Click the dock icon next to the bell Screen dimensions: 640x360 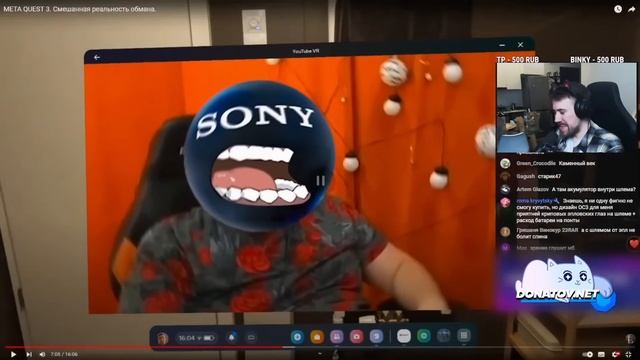coord(251,338)
